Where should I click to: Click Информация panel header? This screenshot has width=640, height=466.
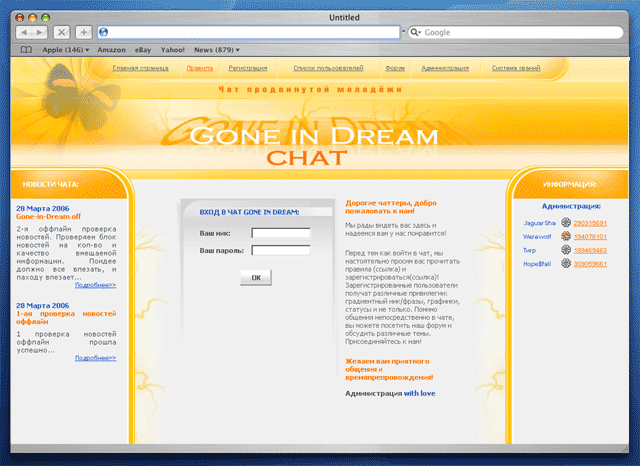[x=569, y=184]
